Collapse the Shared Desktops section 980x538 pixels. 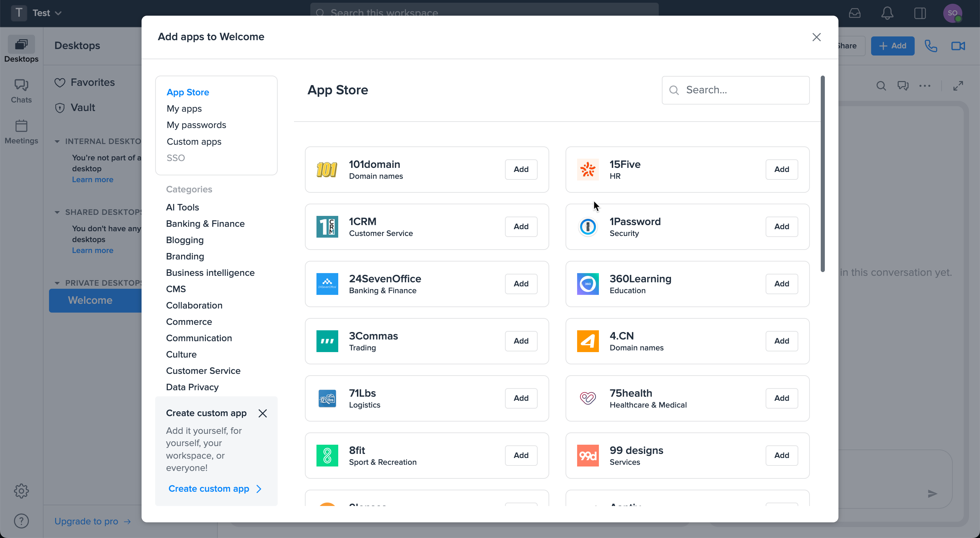(57, 212)
